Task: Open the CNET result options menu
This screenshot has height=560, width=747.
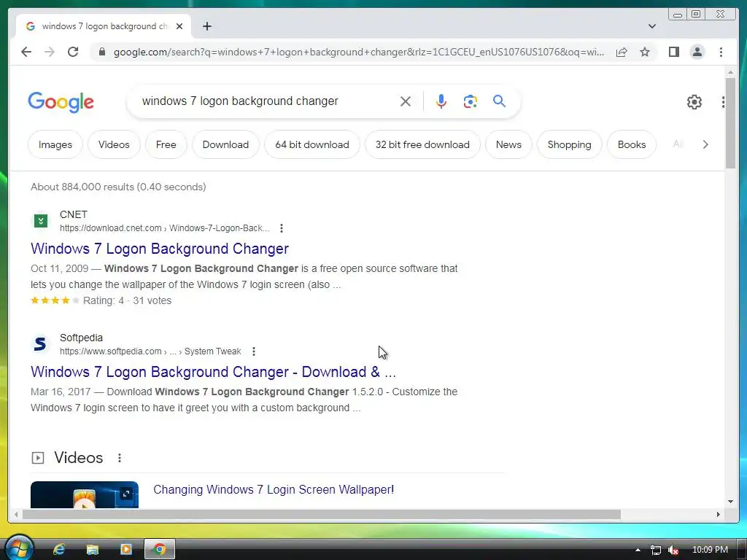Action: [x=282, y=228]
